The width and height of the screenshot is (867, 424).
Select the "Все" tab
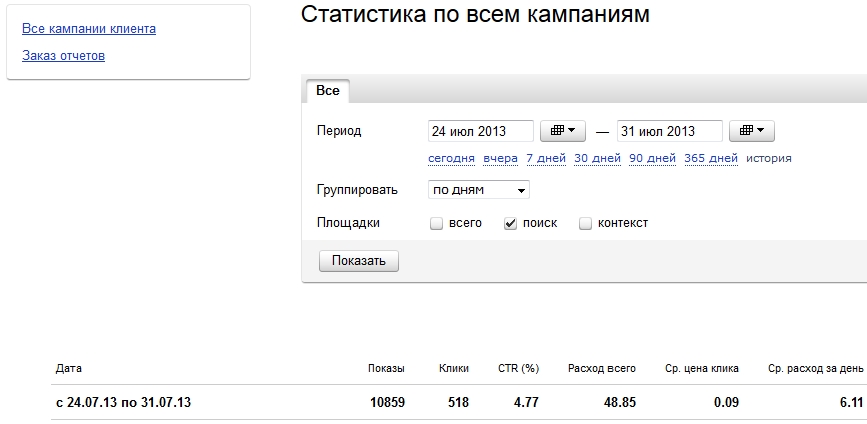tap(328, 91)
